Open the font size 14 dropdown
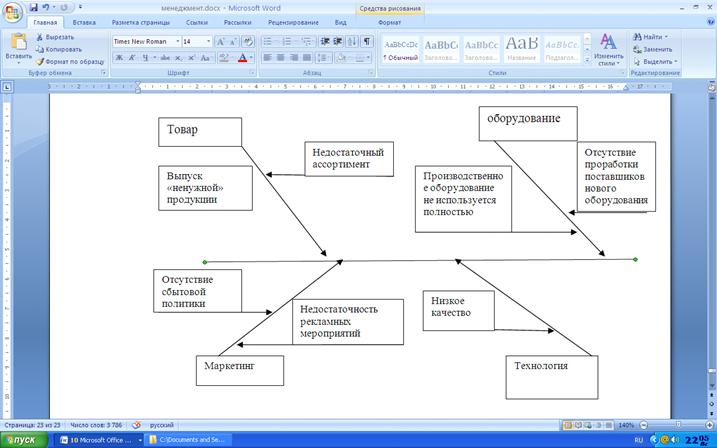 (208, 42)
